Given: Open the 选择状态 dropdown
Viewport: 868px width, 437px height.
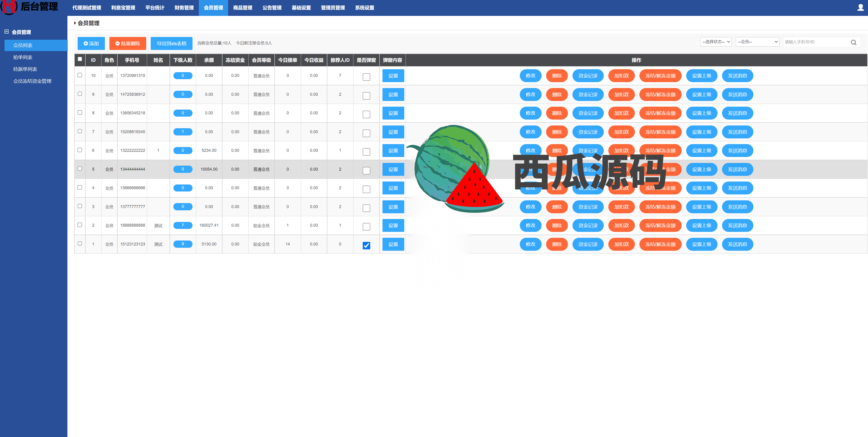Looking at the screenshot, I should point(716,42).
